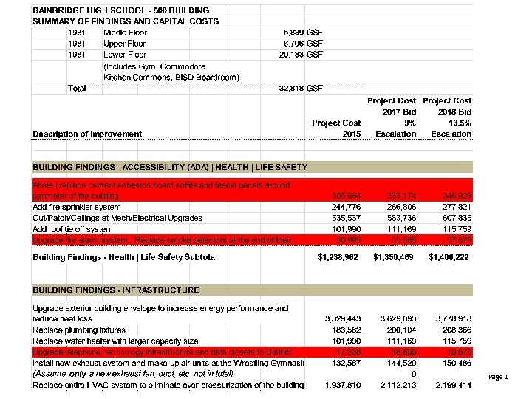Click the value 305,664 in red row
The image size is (532, 399).
point(346,196)
